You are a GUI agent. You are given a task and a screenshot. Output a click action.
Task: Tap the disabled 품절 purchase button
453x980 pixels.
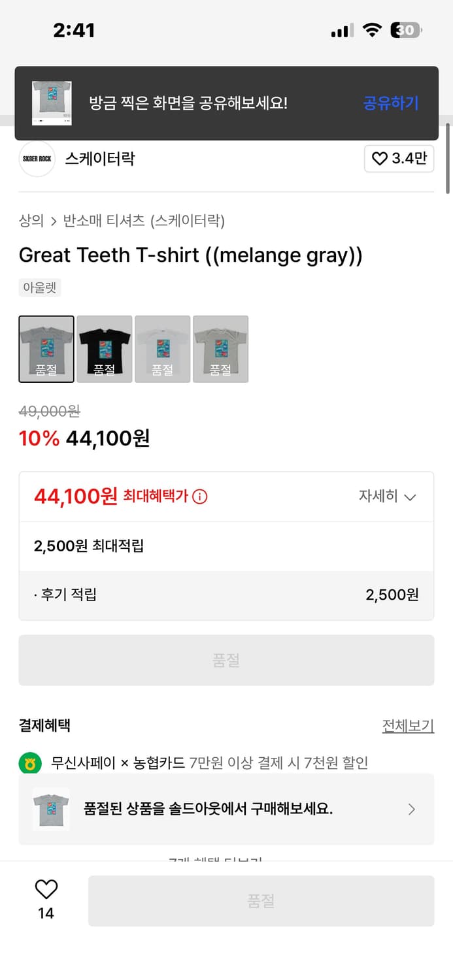pos(226,660)
